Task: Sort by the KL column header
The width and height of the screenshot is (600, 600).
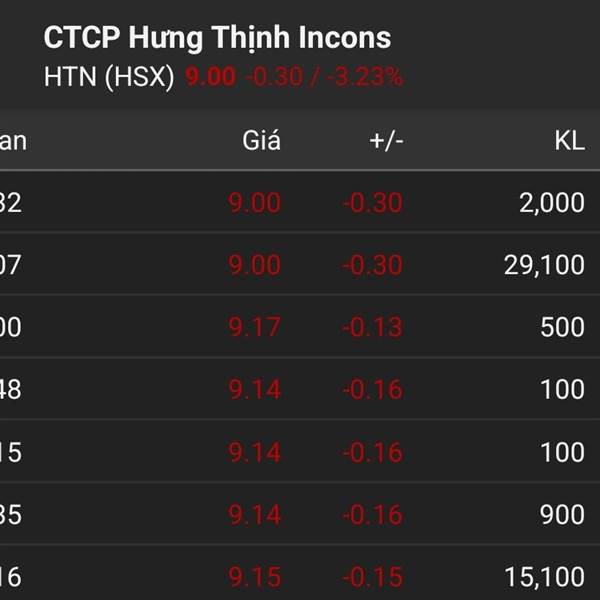Action: coord(569,141)
